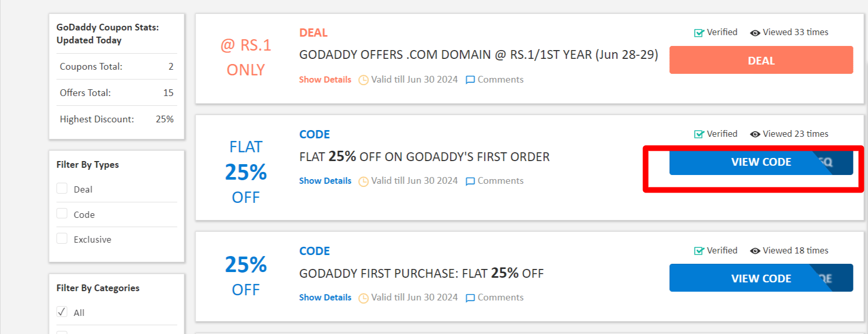Expand Show Details on the .COM domain deal
The height and width of the screenshot is (334, 868).
[325, 79]
